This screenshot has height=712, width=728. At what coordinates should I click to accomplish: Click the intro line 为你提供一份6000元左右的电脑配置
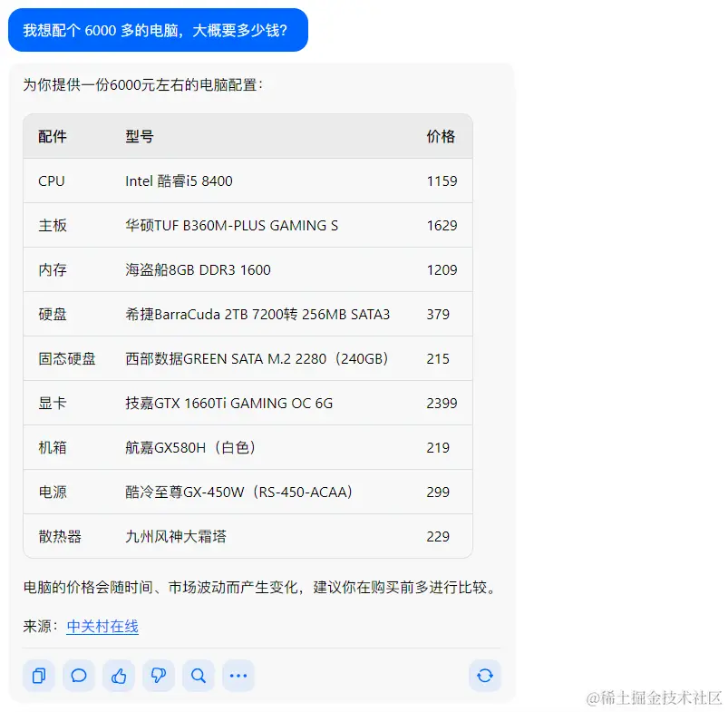(142, 85)
